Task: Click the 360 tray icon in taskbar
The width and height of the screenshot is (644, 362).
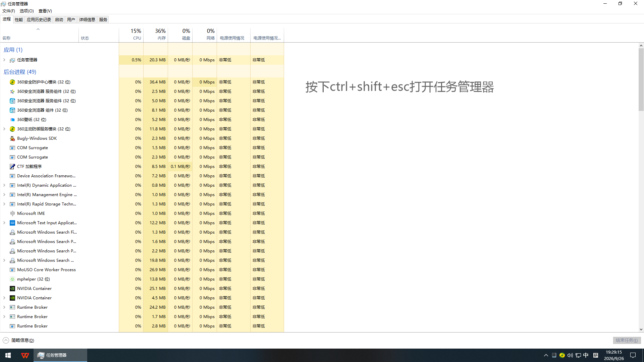Action: (562, 355)
